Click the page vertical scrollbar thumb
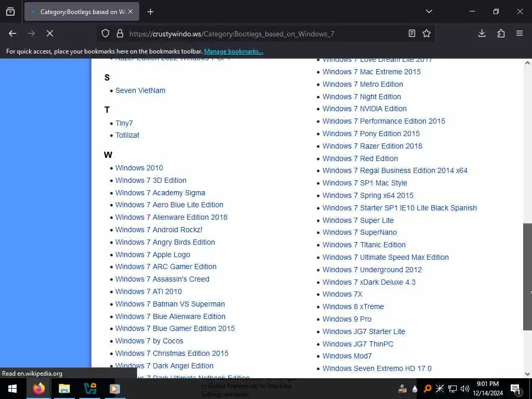The image size is (532, 399). (x=527, y=276)
